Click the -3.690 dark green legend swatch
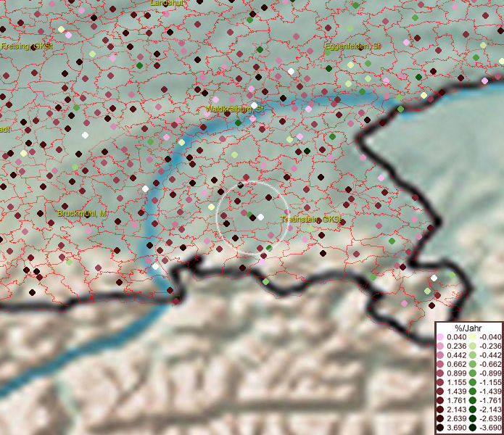The image size is (504, 435). [x=472, y=428]
